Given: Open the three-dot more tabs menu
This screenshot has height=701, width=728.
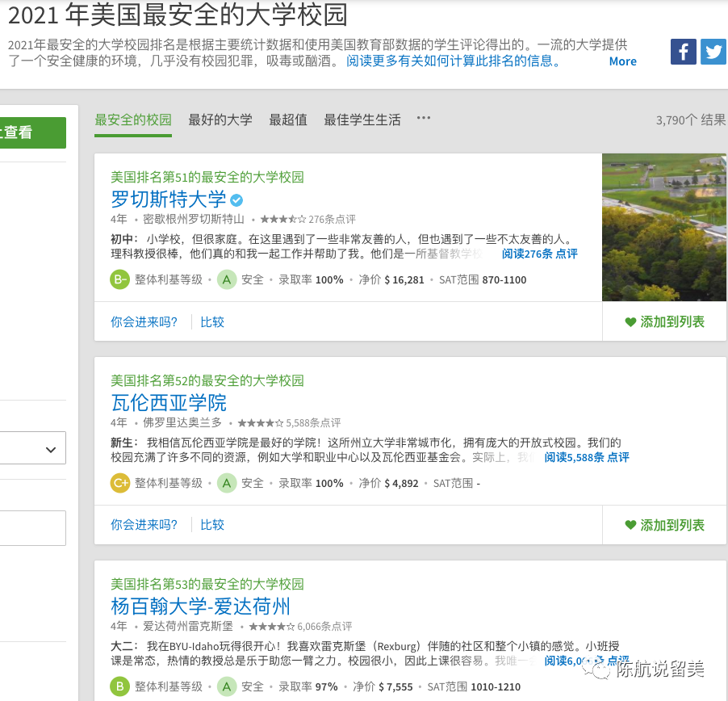Looking at the screenshot, I should [424, 118].
